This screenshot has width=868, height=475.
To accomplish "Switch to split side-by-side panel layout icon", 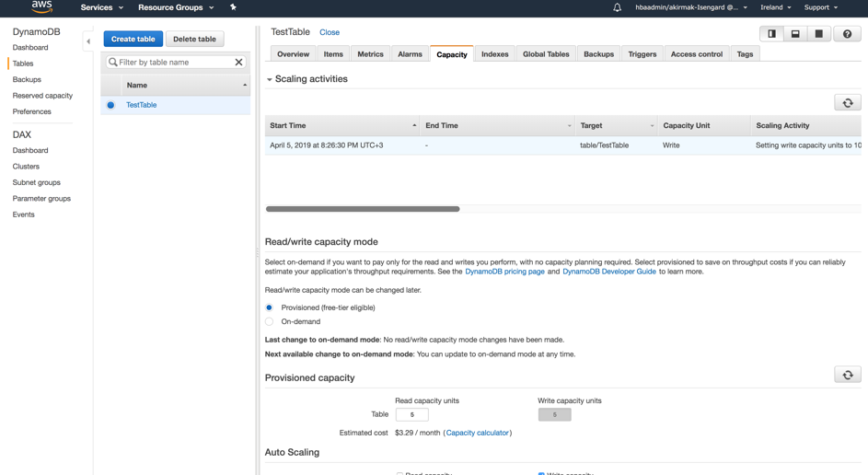I will point(771,34).
